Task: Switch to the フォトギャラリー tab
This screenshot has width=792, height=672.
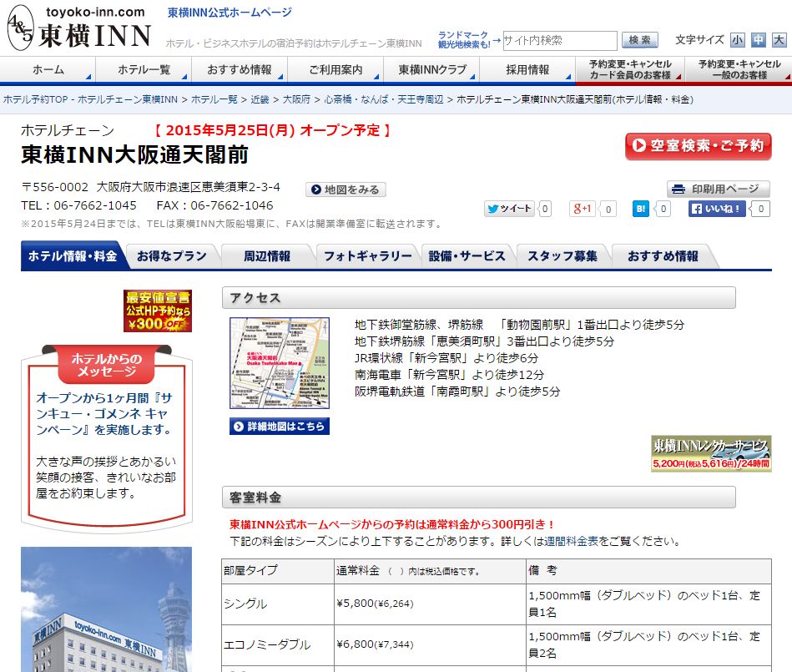Action: (368, 256)
